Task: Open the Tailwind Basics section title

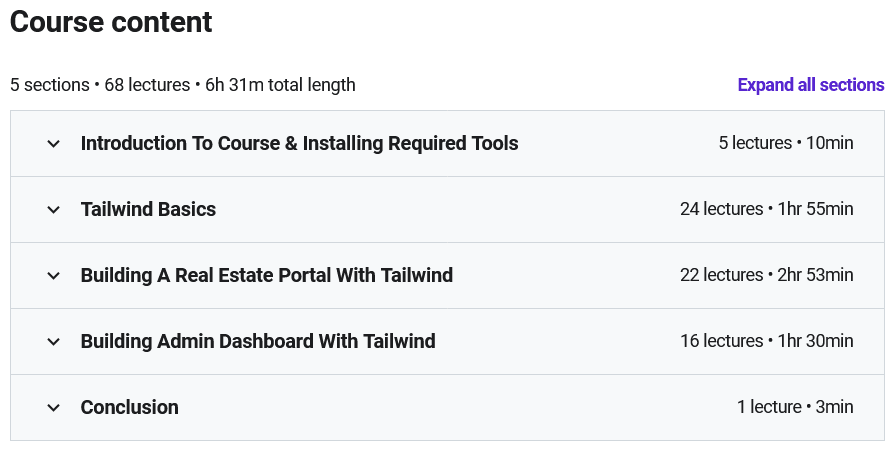Action: (148, 209)
